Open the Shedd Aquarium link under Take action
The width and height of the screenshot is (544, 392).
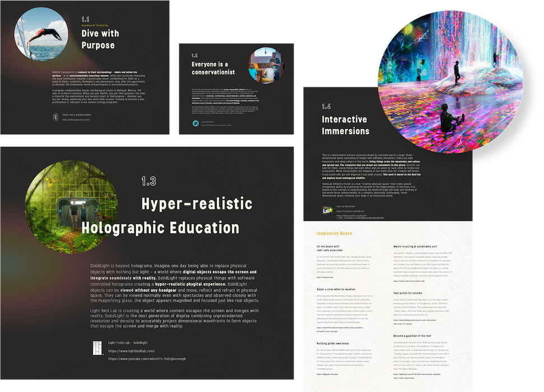click(x=415, y=321)
